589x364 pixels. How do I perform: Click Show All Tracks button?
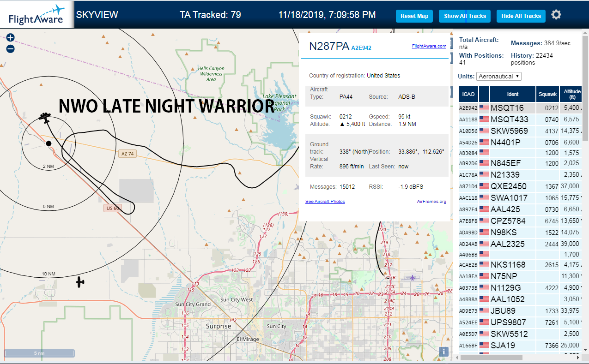(465, 16)
